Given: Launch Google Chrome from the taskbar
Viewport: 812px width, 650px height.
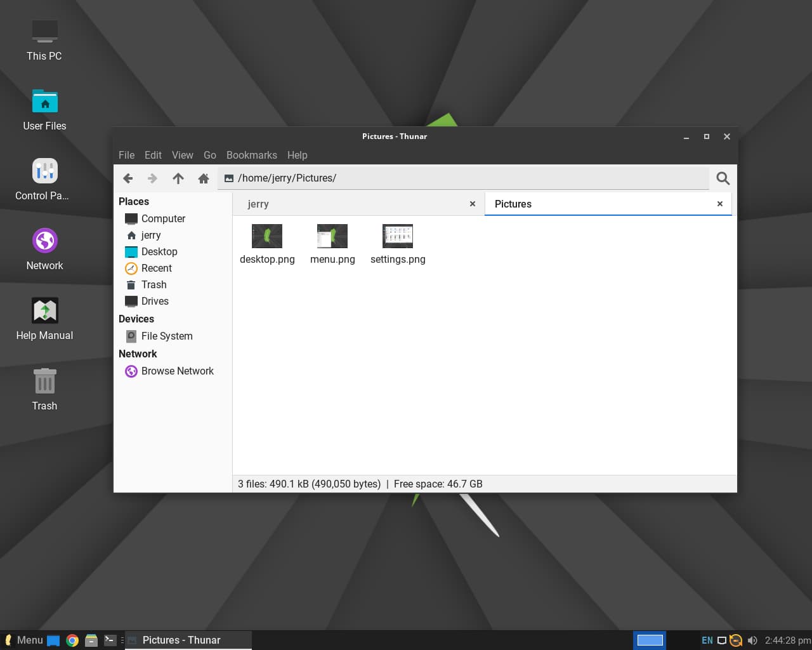Looking at the screenshot, I should 72,640.
